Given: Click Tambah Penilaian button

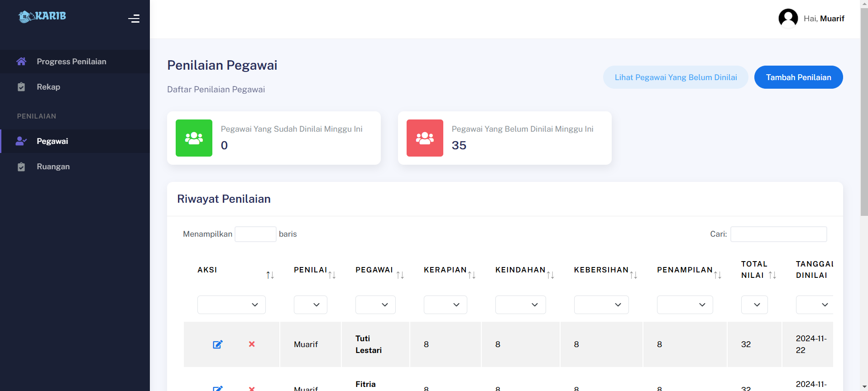Looking at the screenshot, I should (x=798, y=77).
